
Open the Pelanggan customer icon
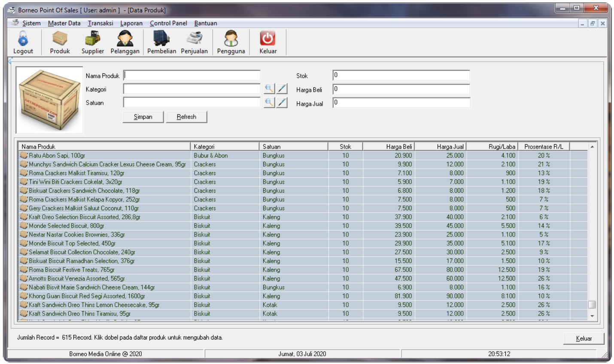click(125, 39)
